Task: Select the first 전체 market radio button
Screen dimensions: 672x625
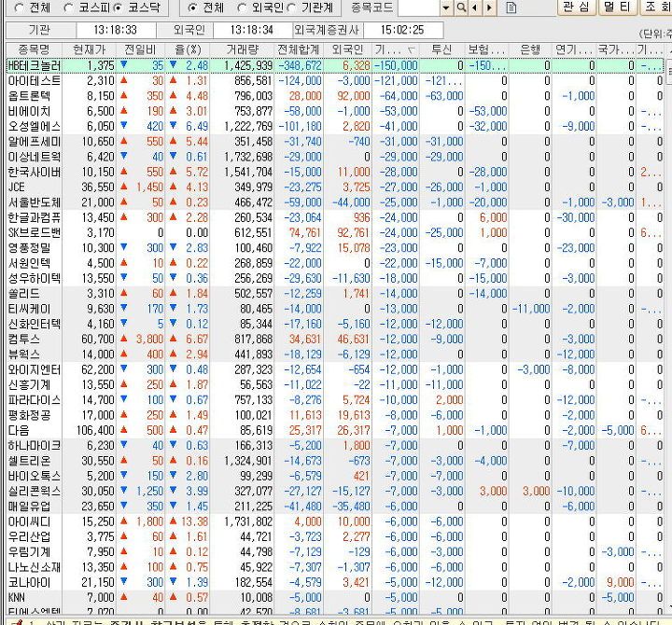Action: point(19,7)
